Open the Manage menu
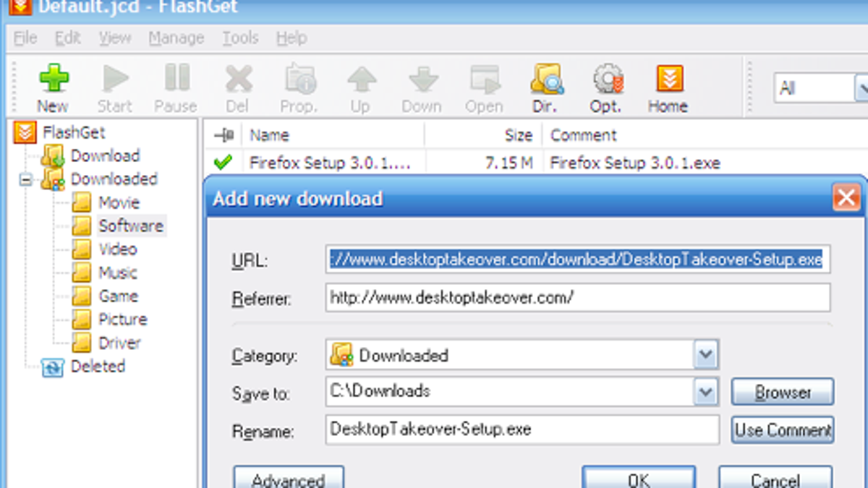 (176, 38)
